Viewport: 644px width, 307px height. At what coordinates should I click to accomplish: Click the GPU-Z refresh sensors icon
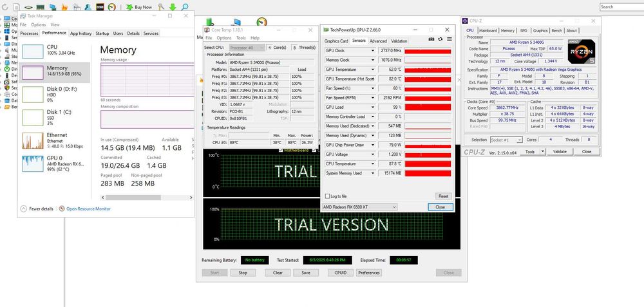coord(440,39)
